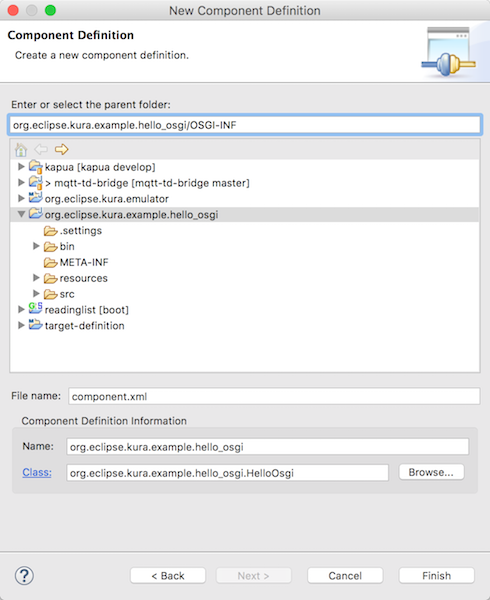
Task: Expand the mqtt-td-bridge project node
Action: click(x=21, y=183)
